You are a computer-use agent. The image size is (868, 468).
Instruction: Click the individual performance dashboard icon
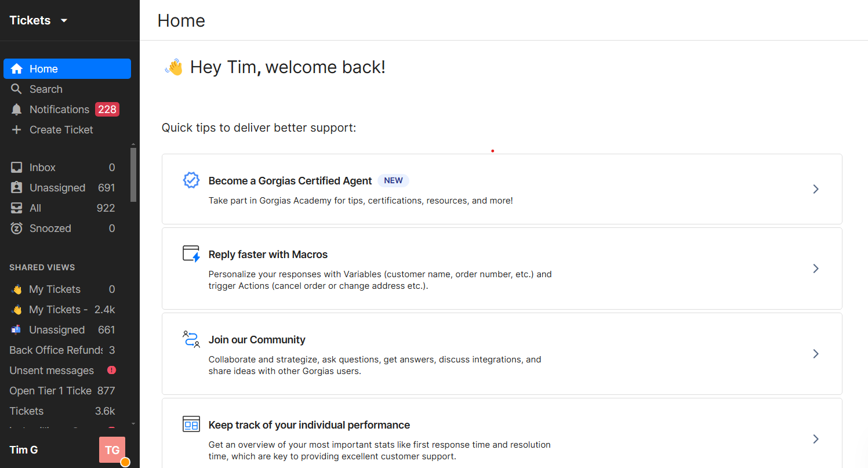pos(191,425)
